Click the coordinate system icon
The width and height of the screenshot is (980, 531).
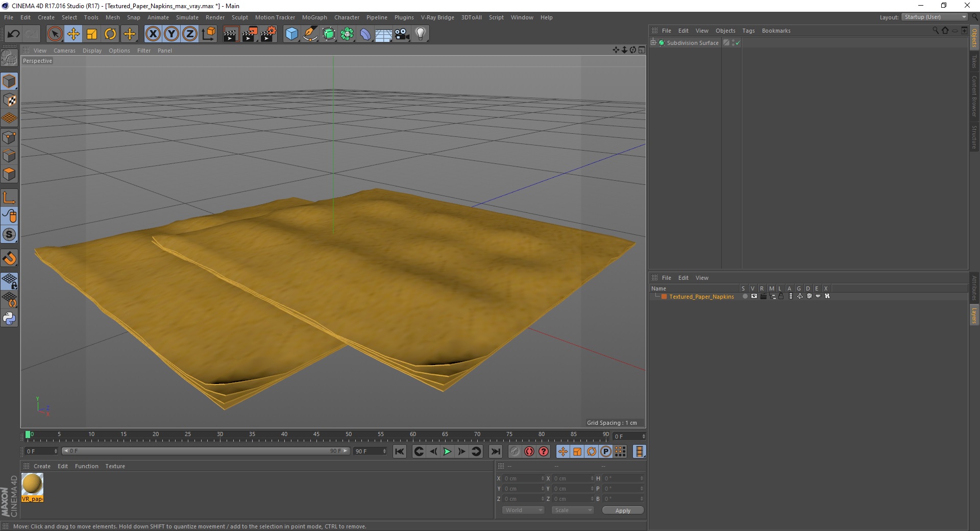pos(208,34)
